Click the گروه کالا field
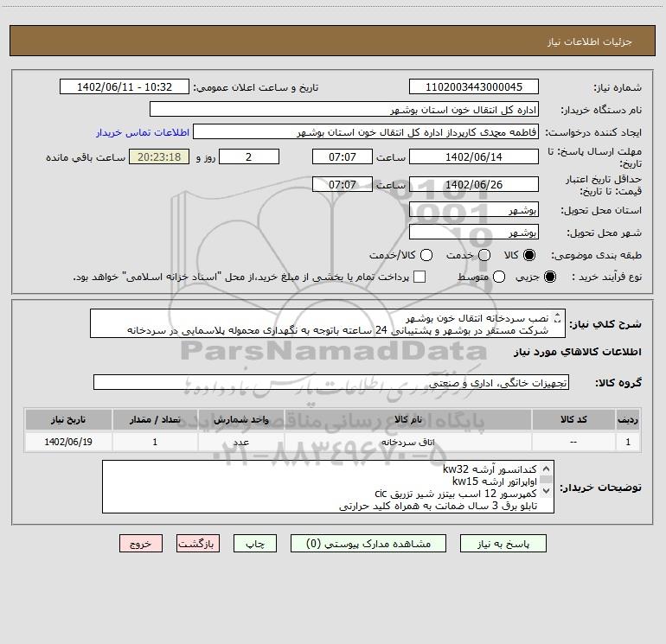The width and height of the screenshot is (666, 644). [331, 382]
